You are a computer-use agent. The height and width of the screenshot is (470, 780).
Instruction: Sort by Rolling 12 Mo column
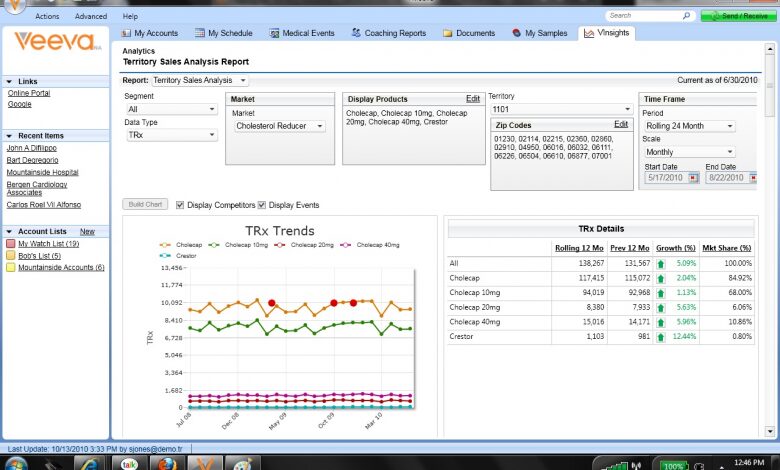click(579, 248)
